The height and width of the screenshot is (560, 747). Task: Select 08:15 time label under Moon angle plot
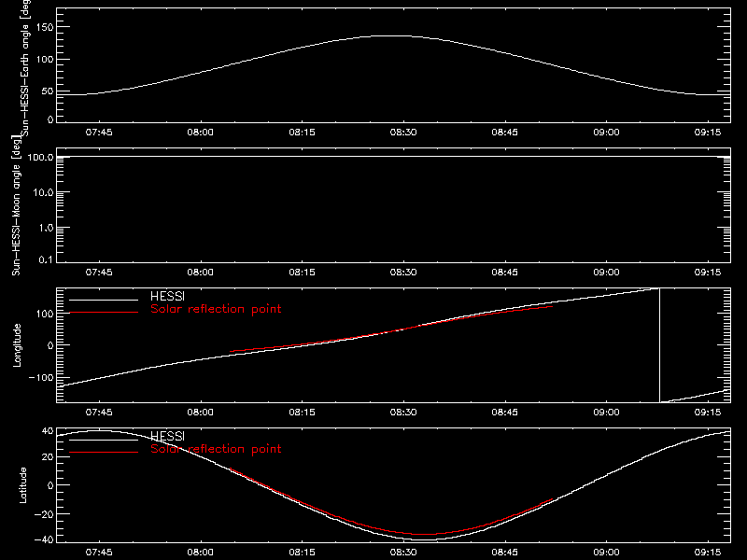tap(302, 273)
